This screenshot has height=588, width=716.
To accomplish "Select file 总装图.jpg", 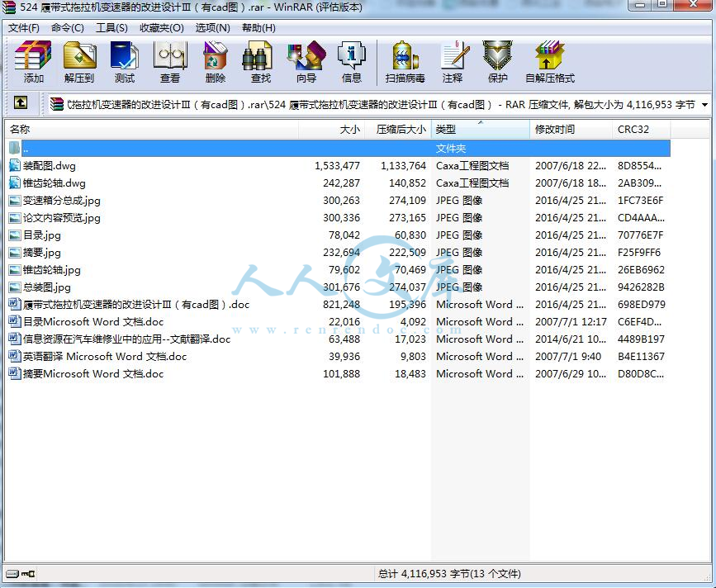I will click(46, 287).
